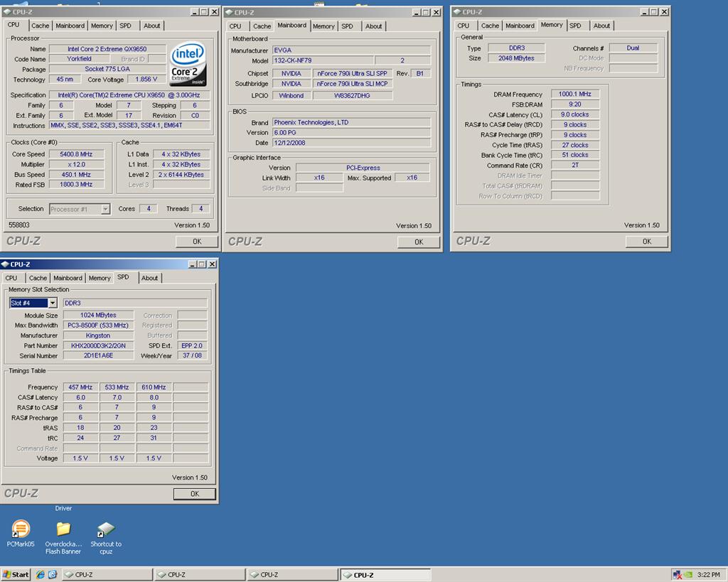728x582 pixels.
Task: Click OK in the SPD tab window
Action: coord(195,494)
